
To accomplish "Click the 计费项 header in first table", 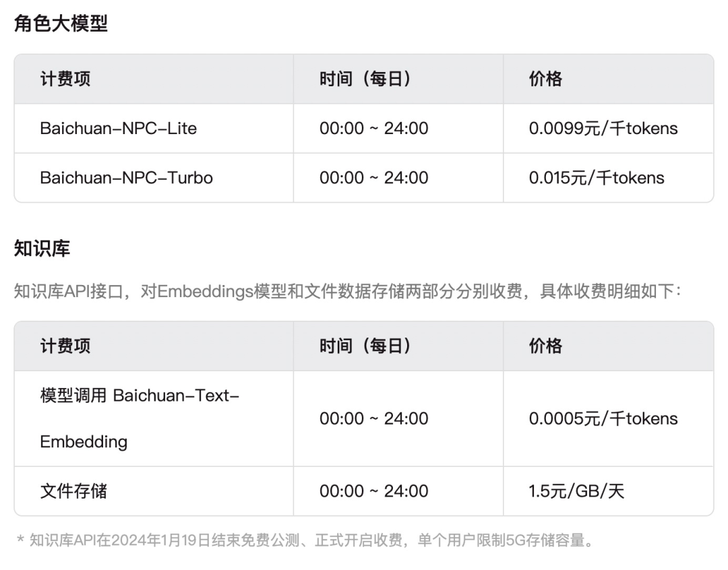I will 154,79.
